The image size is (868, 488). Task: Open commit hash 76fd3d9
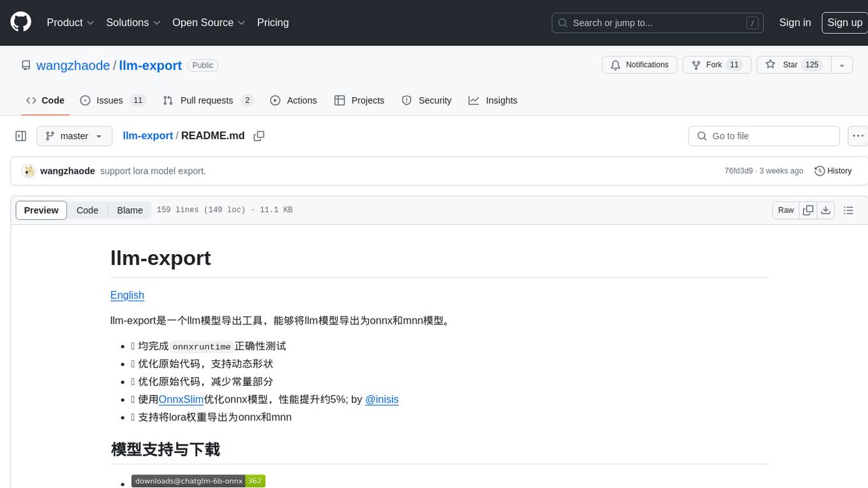click(x=738, y=171)
